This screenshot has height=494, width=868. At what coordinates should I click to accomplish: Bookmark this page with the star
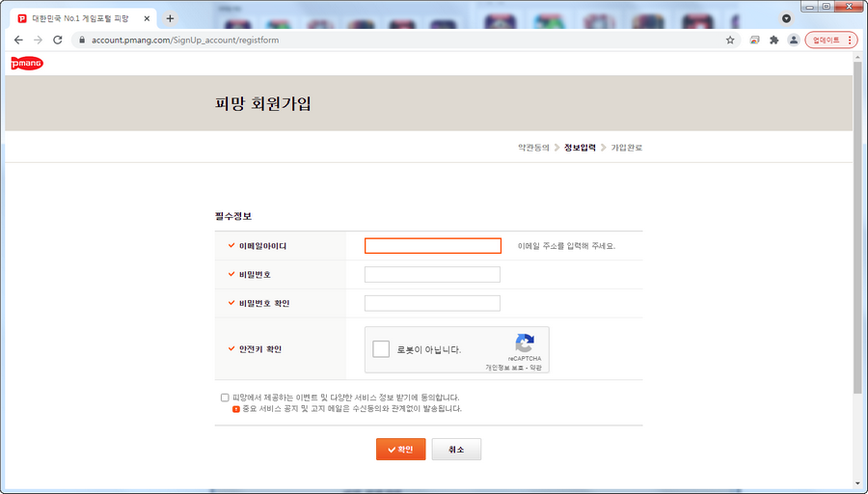click(730, 40)
